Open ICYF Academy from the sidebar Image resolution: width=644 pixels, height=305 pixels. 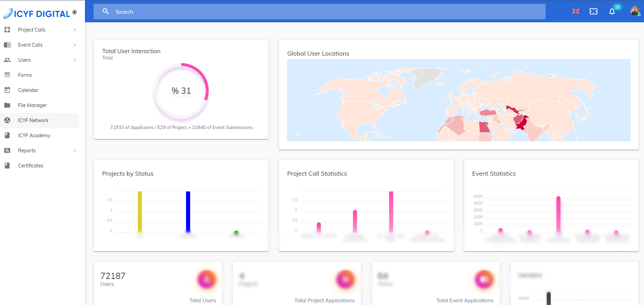[x=40, y=136]
